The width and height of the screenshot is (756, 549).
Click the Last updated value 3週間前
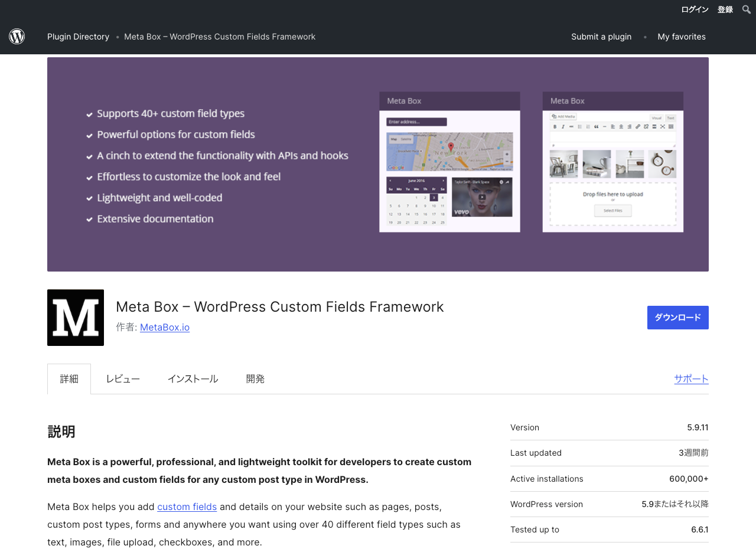(693, 453)
